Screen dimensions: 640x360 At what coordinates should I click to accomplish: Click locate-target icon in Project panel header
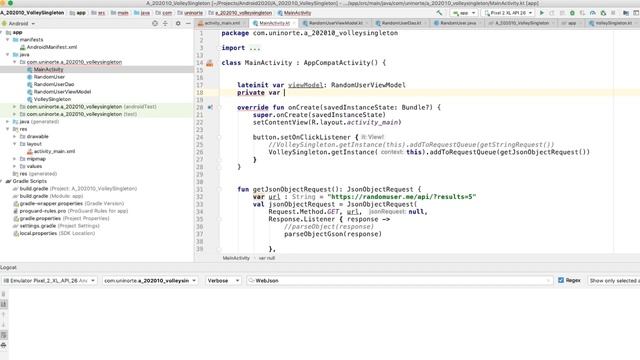155,24
